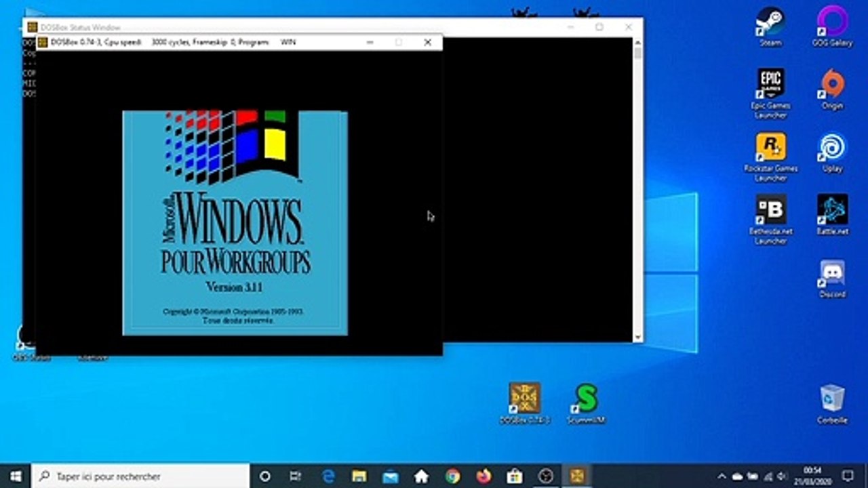Viewport: 868px width, 488px height.
Task: Close the DOSBox Status Window
Action: coord(629,27)
